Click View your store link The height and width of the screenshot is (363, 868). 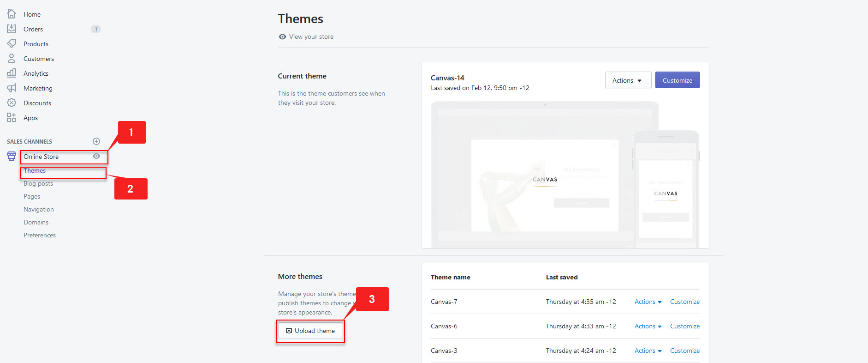click(x=311, y=36)
